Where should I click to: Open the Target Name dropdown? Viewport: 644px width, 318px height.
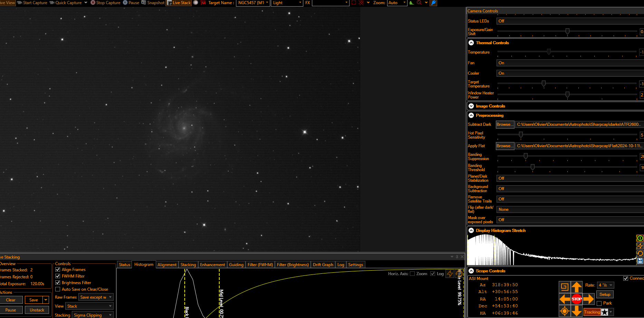253,3
